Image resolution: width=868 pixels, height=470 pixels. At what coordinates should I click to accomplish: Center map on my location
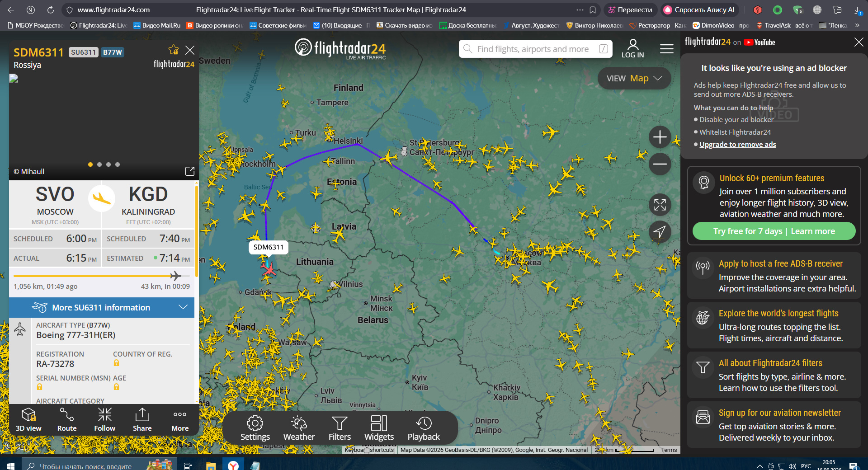click(x=660, y=232)
